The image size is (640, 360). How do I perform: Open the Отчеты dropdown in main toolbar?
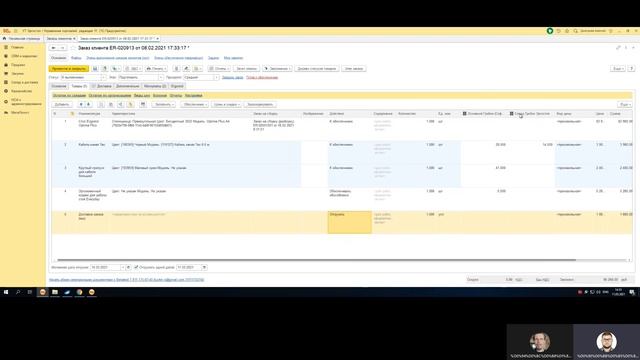219,69
